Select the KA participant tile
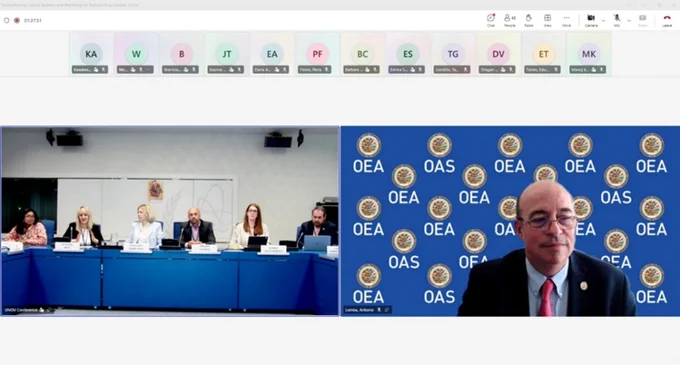 (x=91, y=54)
